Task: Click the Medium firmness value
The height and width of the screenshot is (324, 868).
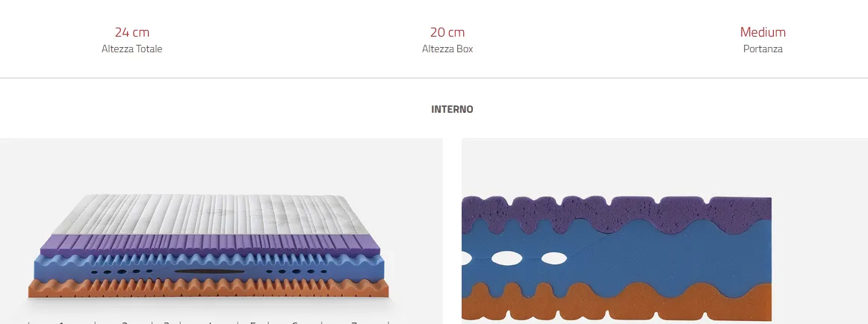Action: point(763,32)
